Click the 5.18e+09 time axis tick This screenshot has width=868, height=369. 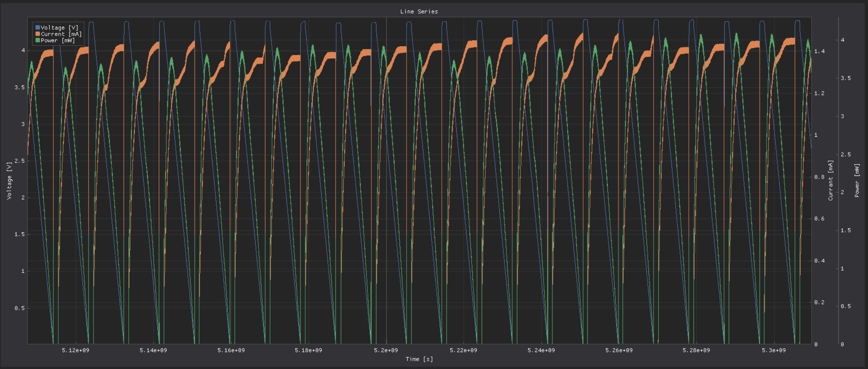click(x=308, y=350)
